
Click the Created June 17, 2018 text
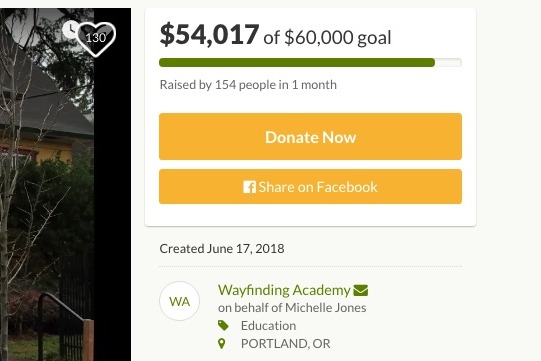222,248
